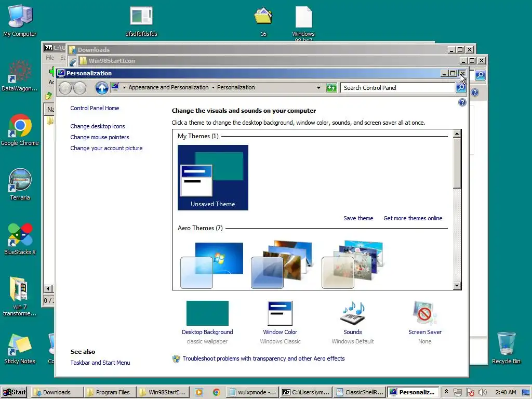Click the Start button
This screenshot has width=532, height=399.
coord(15,392)
